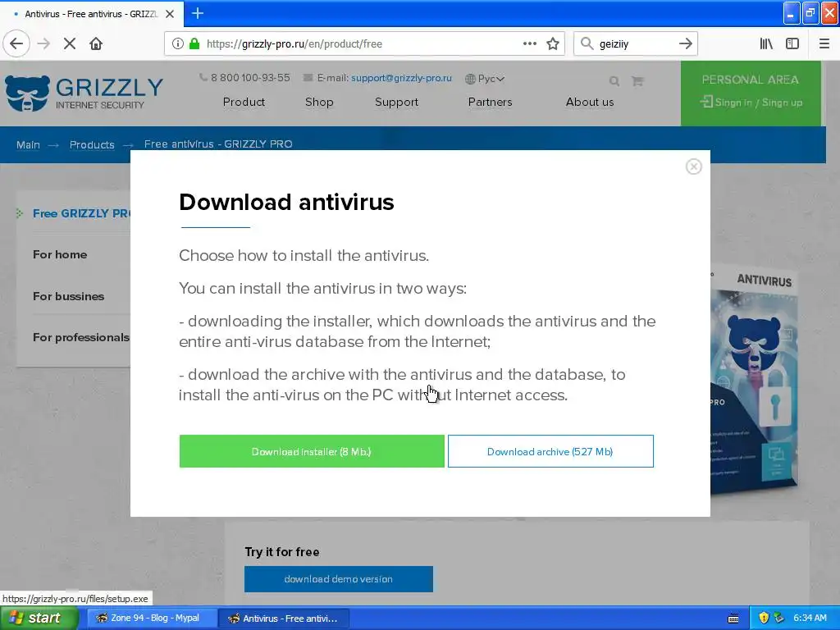840x630 pixels.
Task: Click Download archive (527 Mb) button
Action: (550, 451)
